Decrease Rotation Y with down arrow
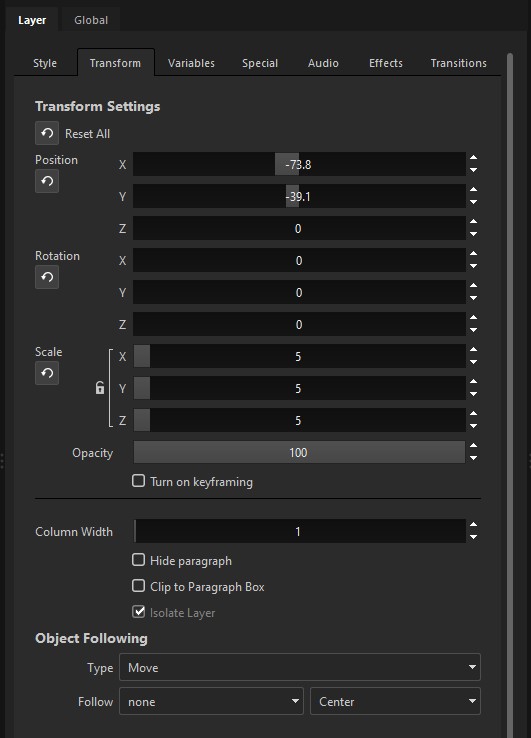Image resolution: width=531 pixels, height=738 pixels. click(x=474, y=298)
